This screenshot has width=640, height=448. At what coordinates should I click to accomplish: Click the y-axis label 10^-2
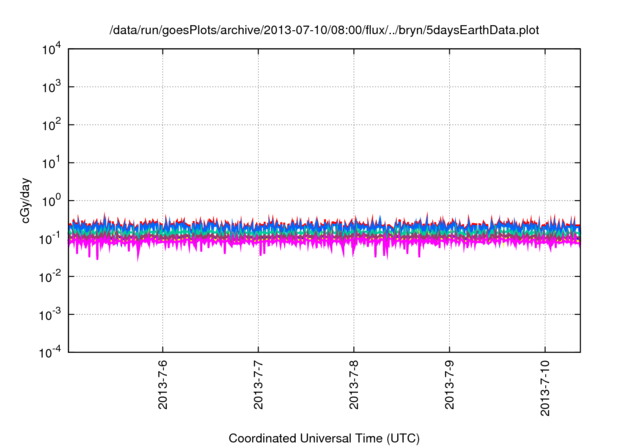tap(50, 277)
